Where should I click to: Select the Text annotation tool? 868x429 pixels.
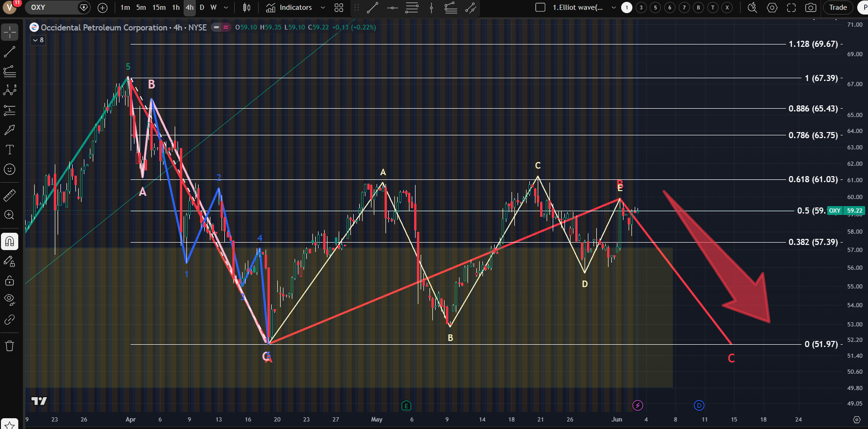click(9, 149)
